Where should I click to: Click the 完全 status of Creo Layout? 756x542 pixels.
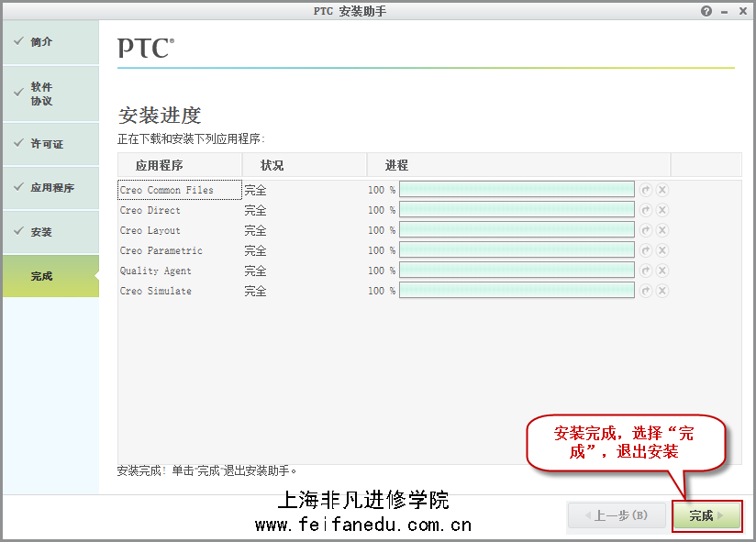[255, 231]
